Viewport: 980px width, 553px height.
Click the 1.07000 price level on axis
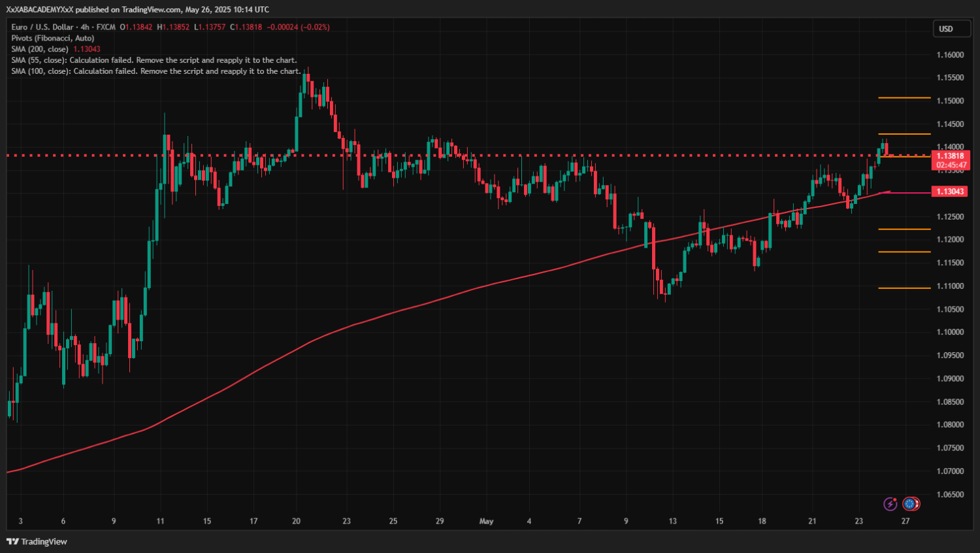(950, 471)
